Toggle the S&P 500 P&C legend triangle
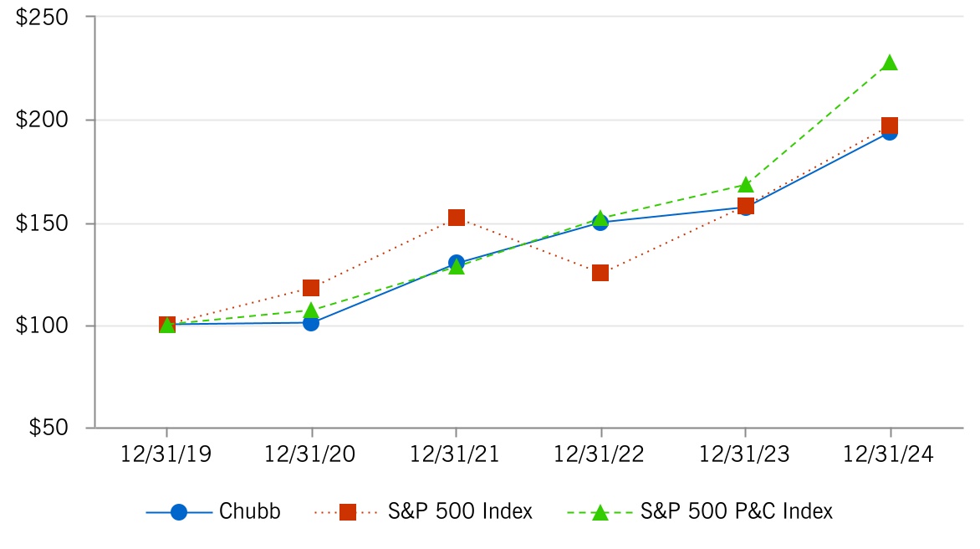Viewport: 980px width, 549px height. click(x=600, y=512)
